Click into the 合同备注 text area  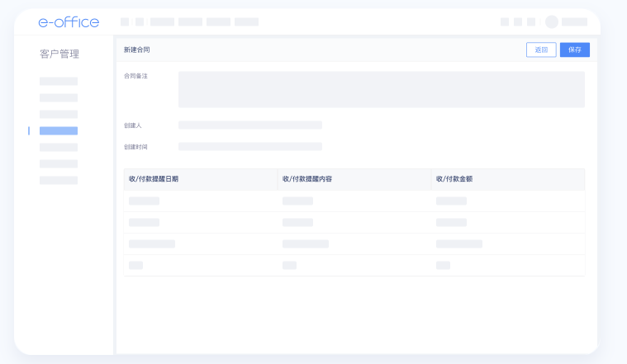click(381, 89)
